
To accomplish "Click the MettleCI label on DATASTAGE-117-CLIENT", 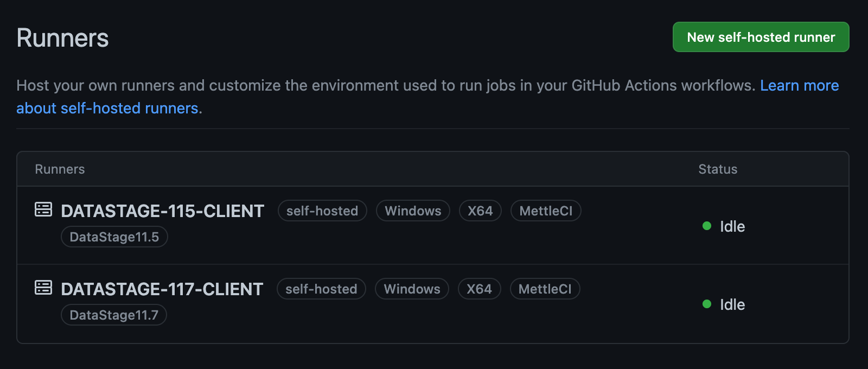I will click(545, 289).
